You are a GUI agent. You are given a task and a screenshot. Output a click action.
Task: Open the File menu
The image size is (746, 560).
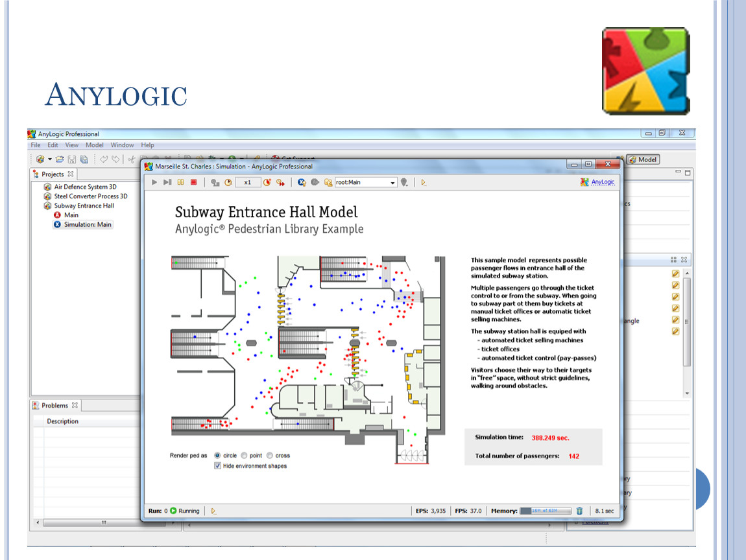(36, 145)
